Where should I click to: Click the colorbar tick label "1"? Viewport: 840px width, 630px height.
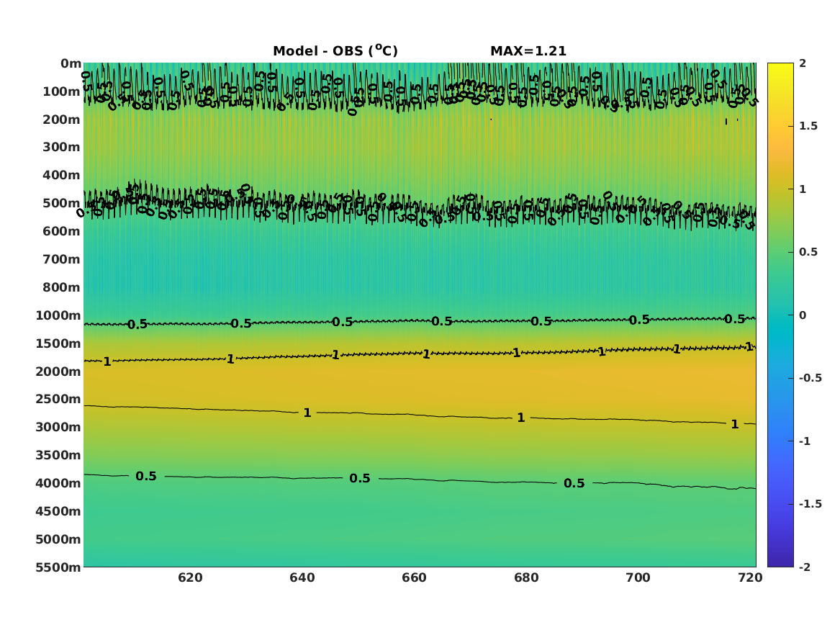pyautogui.click(x=803, y=189)
